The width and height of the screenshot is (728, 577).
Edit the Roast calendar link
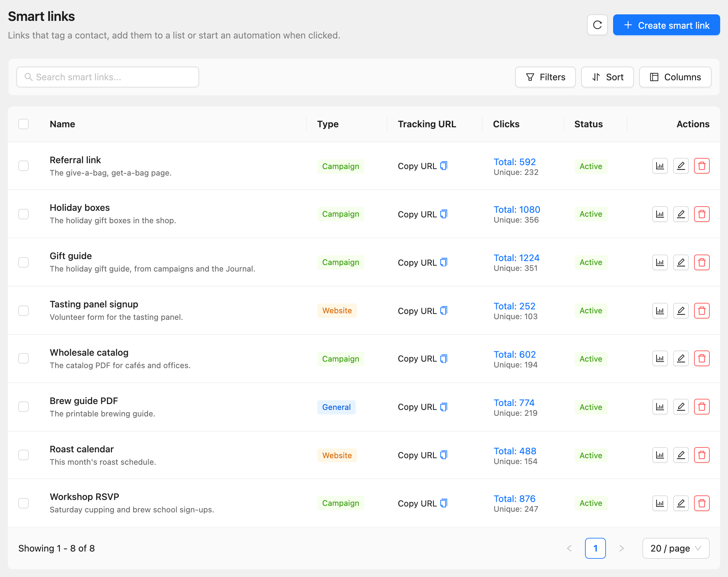tap(681, 455)
